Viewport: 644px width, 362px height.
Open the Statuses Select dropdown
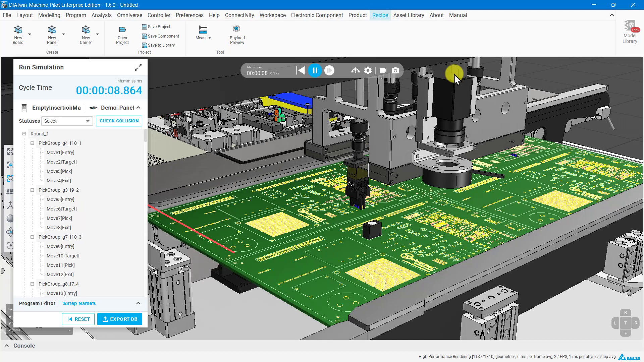coord(67,121)
